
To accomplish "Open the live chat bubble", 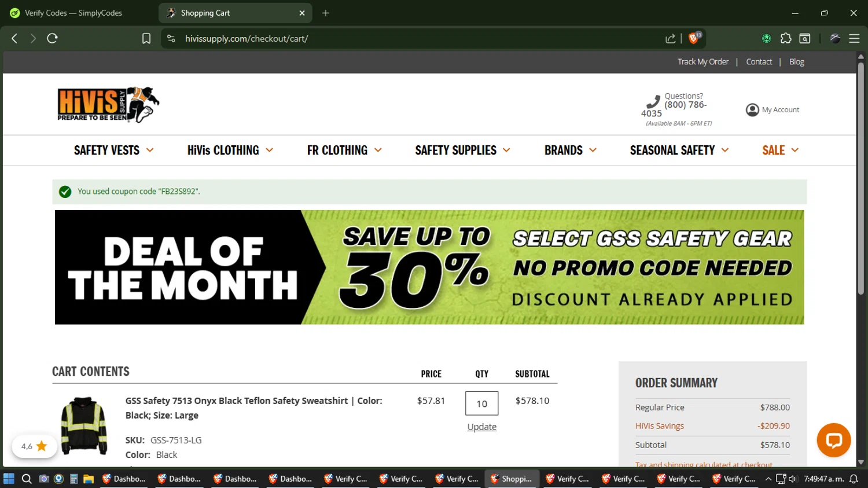I will (x=834, y=441).
